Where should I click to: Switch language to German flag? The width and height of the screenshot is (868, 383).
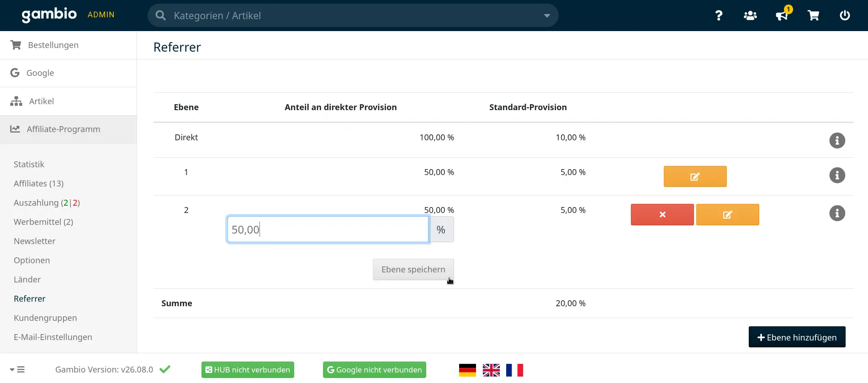(467, 370)
